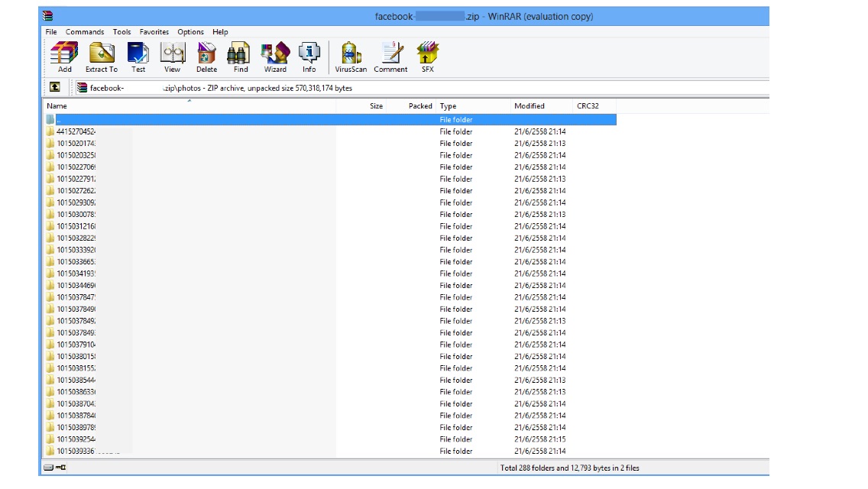
Task: Run the Test archive tool
Action: pyautogui.click(x=138, y=57)
